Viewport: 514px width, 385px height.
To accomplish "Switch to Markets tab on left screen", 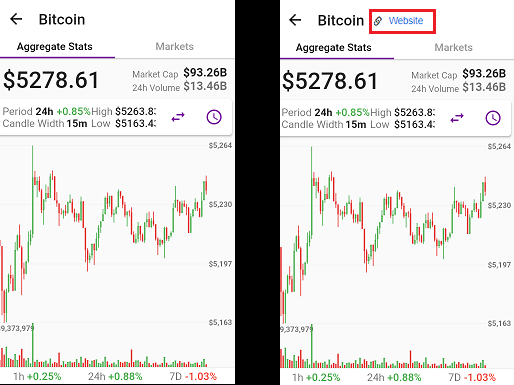I will coord(175,46).
